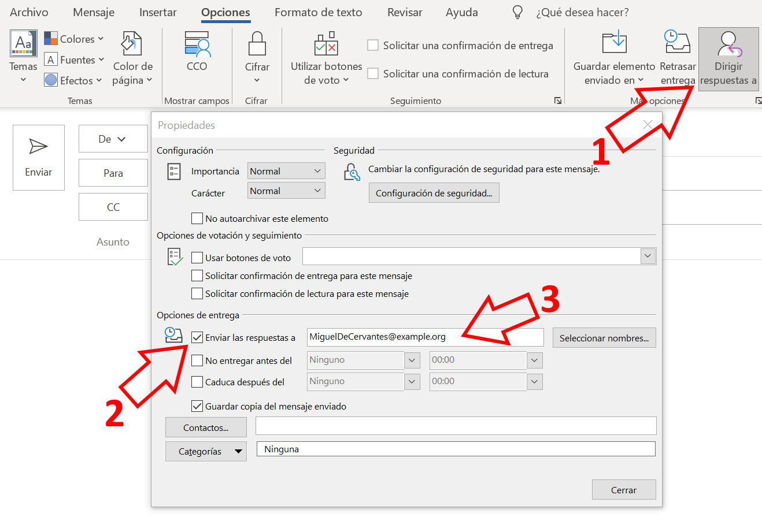Click the reply address text field
This screenshot has height=532, width=762.
pyautogui.click(x=425, y=337)
